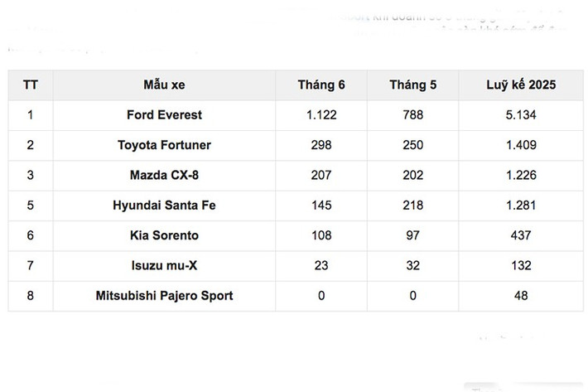Viewport: 588px width, 392px height.
Task: Select the Kia Sorento cell
Action: (x=164, y=235)
